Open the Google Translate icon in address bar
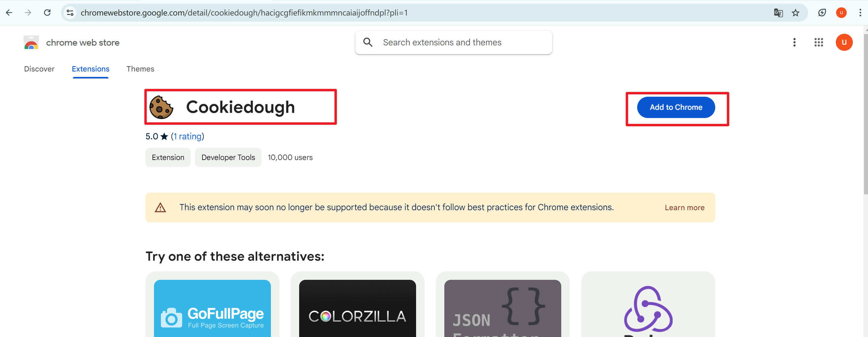The height and width of the screenshot is (337, 868). tap(778, 13)
